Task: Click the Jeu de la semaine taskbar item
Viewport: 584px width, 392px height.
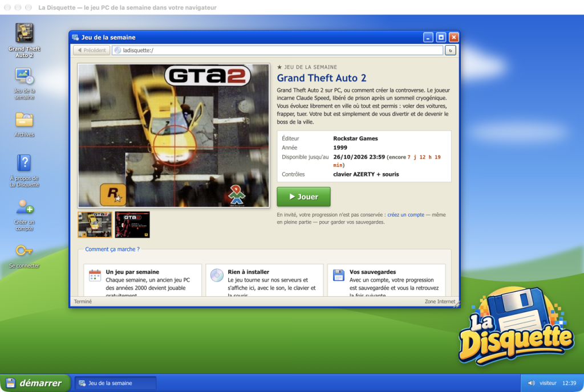Action: click(115, 383)
